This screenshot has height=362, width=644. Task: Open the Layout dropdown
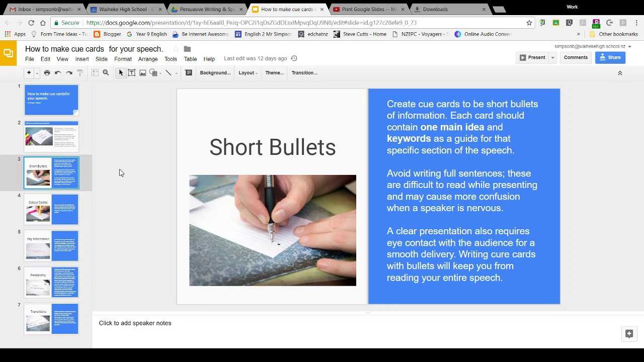coord(247,72)
